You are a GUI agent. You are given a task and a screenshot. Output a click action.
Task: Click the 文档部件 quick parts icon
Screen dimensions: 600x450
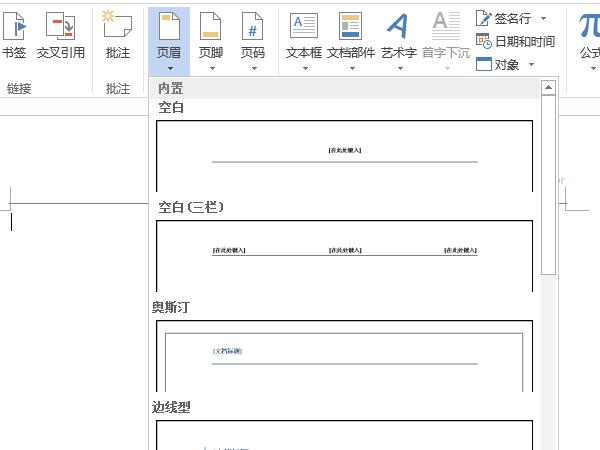point(351,26)
